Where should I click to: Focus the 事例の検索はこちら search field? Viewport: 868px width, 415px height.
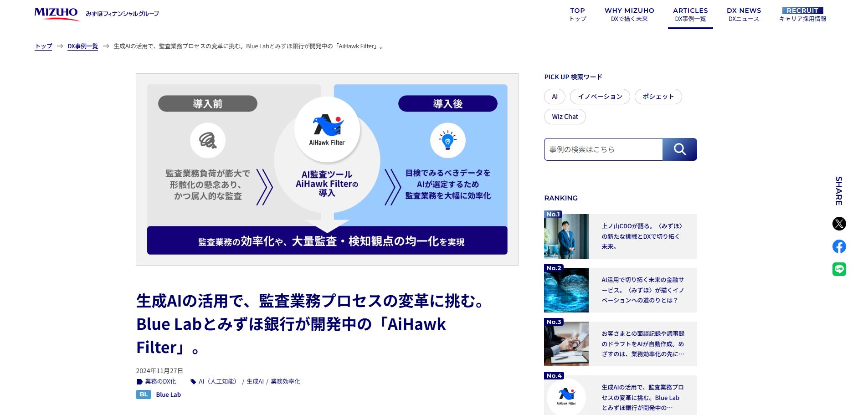point(603,149)
